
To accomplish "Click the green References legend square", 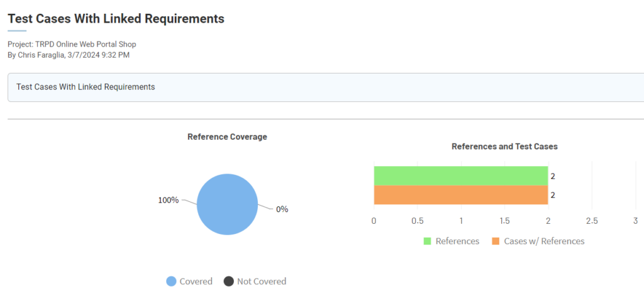I will tap(428, 241).
